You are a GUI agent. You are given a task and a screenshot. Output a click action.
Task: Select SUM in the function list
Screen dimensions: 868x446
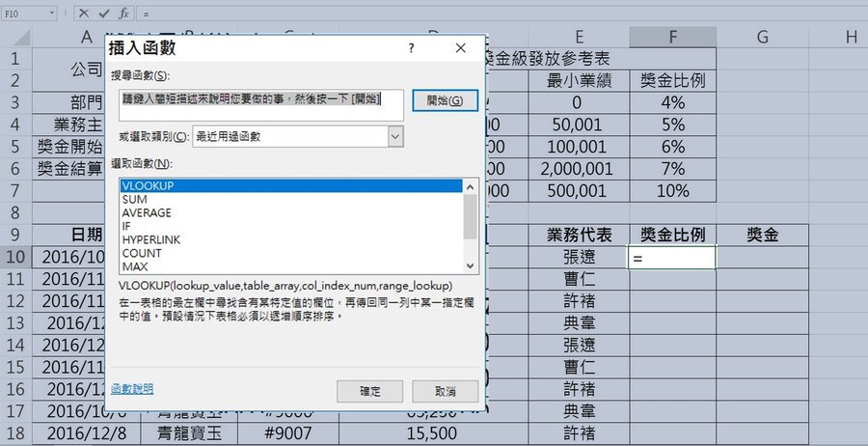[291, 200]
